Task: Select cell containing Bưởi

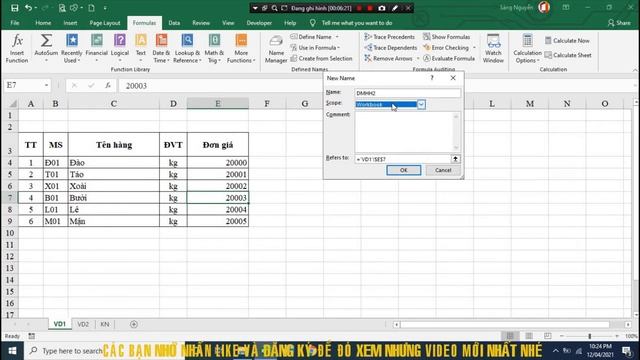Action: [113, 198]
